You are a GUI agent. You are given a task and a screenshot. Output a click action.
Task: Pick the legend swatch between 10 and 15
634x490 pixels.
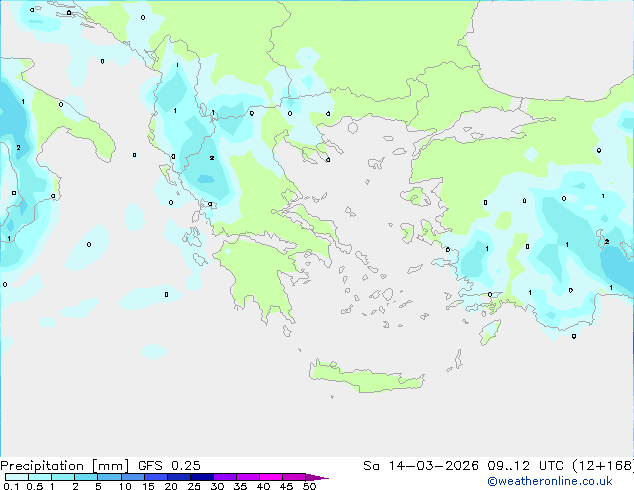tap(132, 477)
